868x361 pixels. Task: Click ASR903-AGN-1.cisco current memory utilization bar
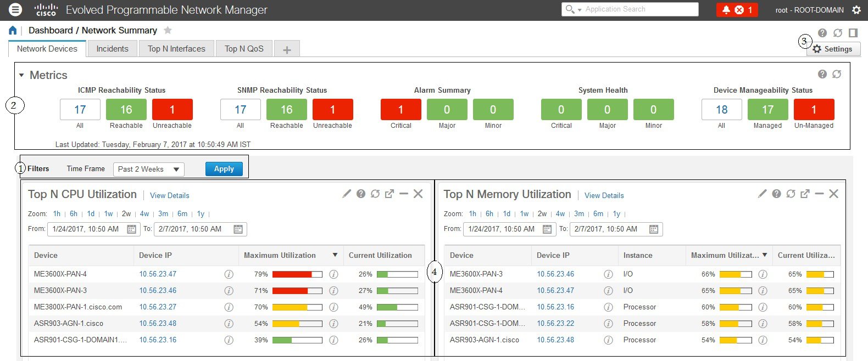pyautogui.click(x=820, y=340)
